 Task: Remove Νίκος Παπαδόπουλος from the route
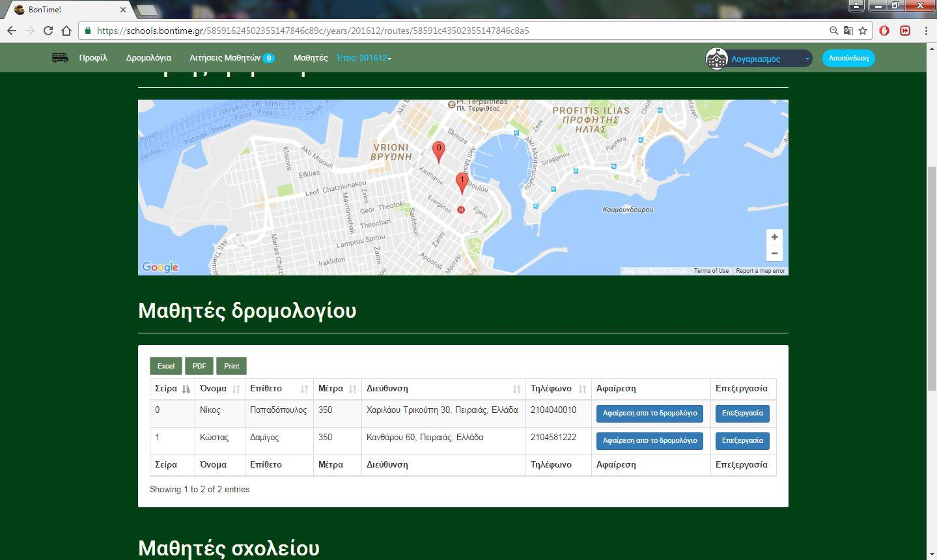pyautogui.click(x=650, y=413)
